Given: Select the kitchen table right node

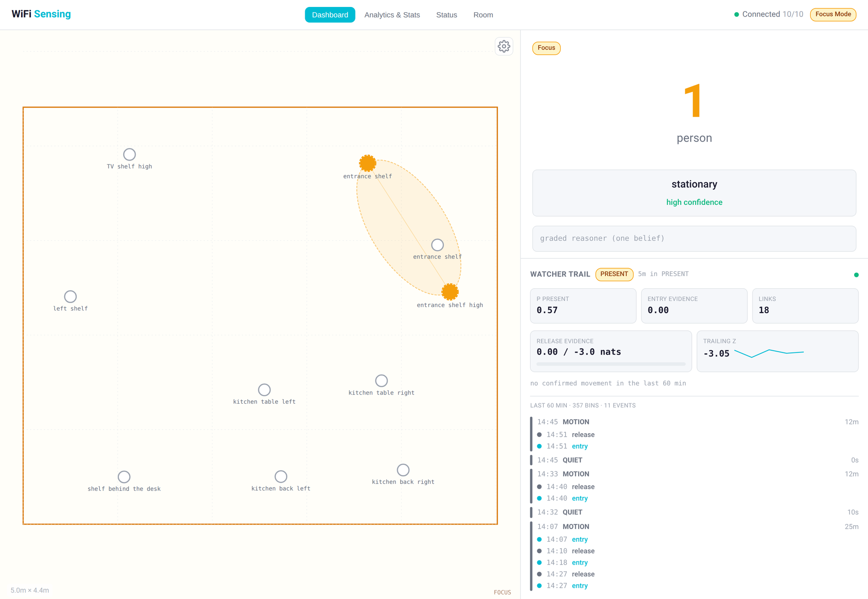Looking at the screenshot, I should (381, 381).
